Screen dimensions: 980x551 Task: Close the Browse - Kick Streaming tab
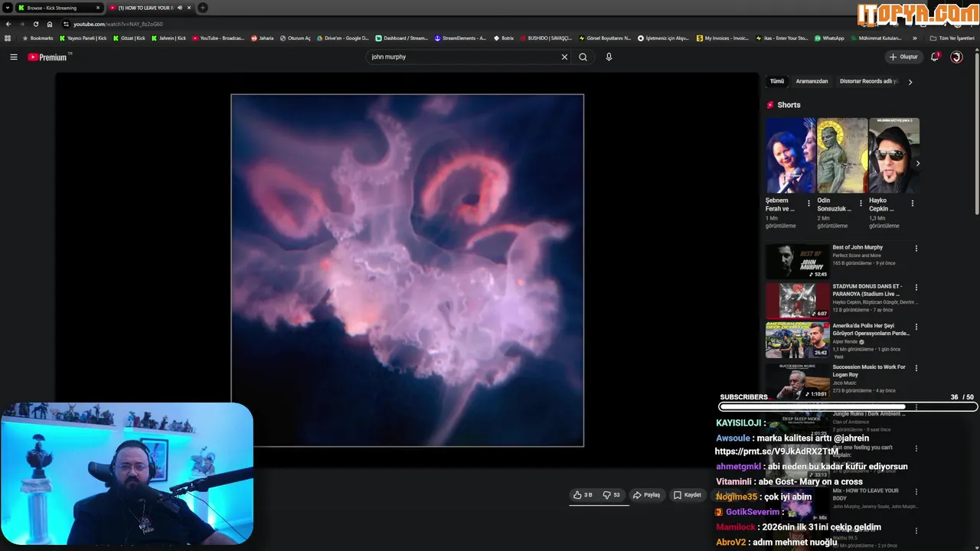tap(98, 8)
